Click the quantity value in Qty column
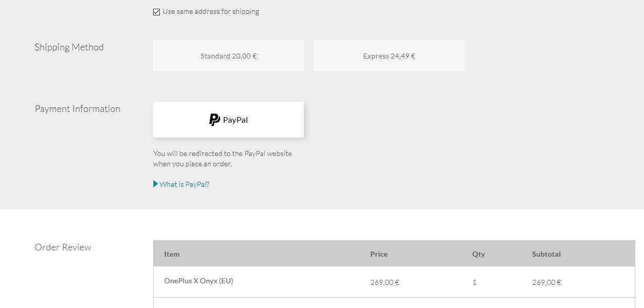 [474, 282]
